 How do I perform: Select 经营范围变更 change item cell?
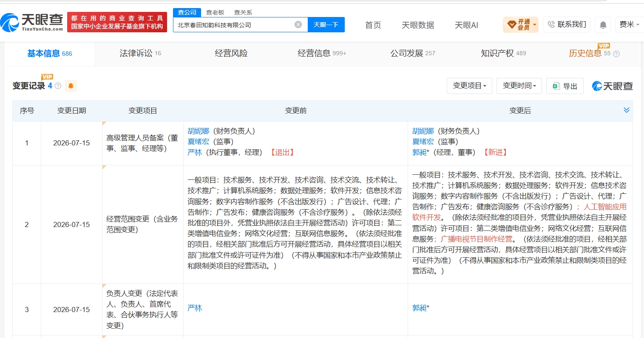142,224
